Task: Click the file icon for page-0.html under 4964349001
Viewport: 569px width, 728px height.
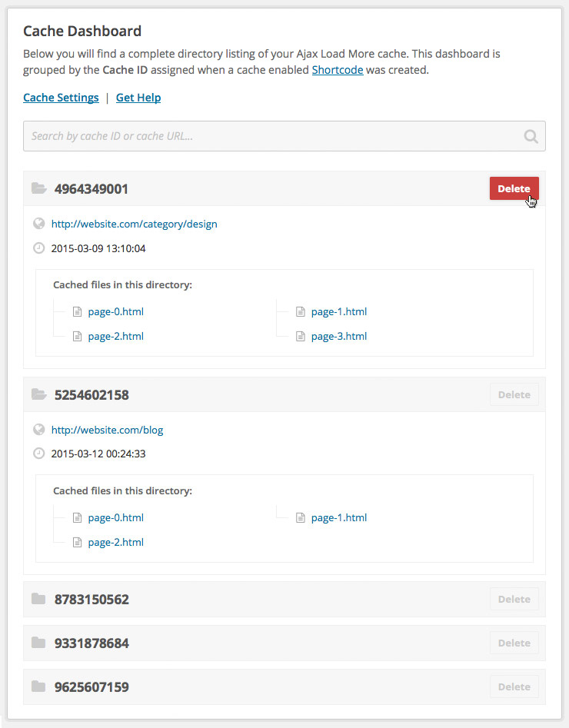Action: [77, 311]
